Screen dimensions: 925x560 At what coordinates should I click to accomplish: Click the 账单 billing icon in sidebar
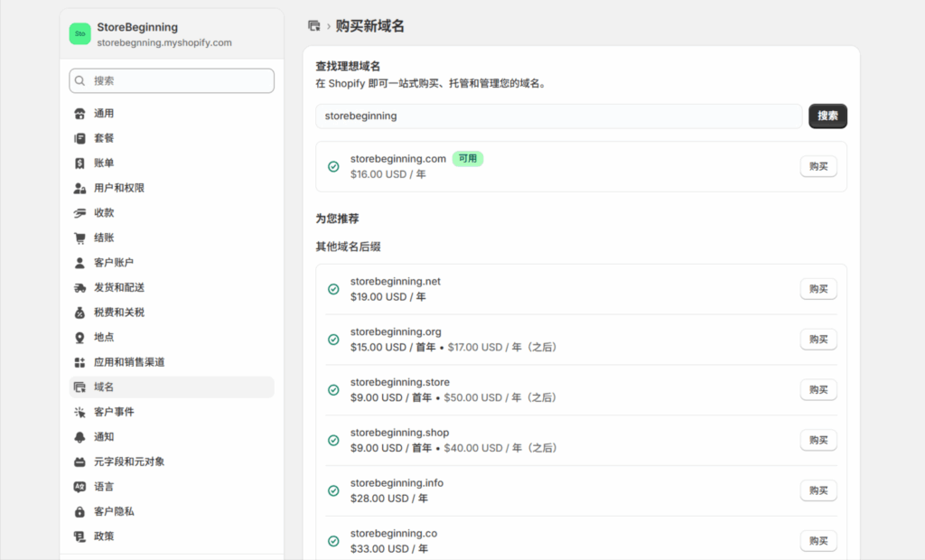(79, 163)
